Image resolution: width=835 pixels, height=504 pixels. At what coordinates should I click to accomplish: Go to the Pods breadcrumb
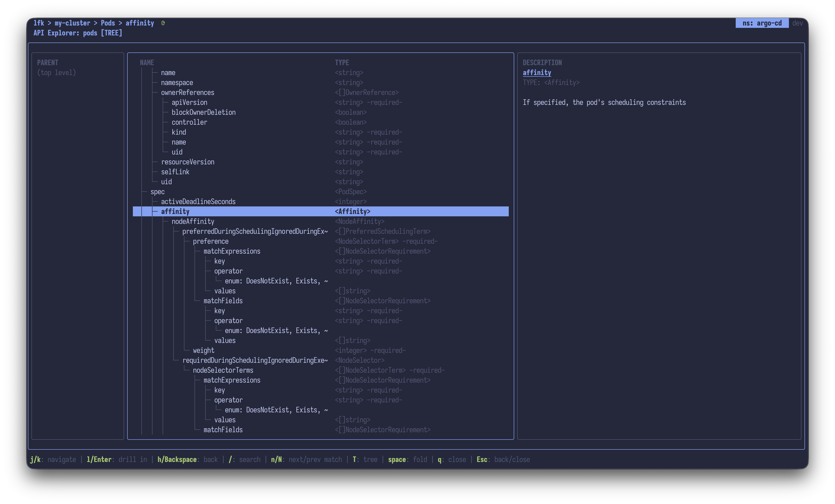(108, 23)
